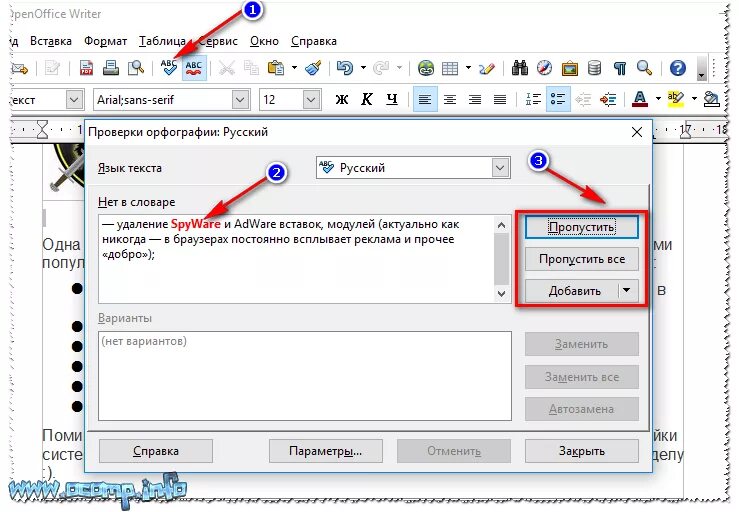739x512 pixels.
Task: Click the Zoom magnifier icon
Action: click(x=644, y=68)
